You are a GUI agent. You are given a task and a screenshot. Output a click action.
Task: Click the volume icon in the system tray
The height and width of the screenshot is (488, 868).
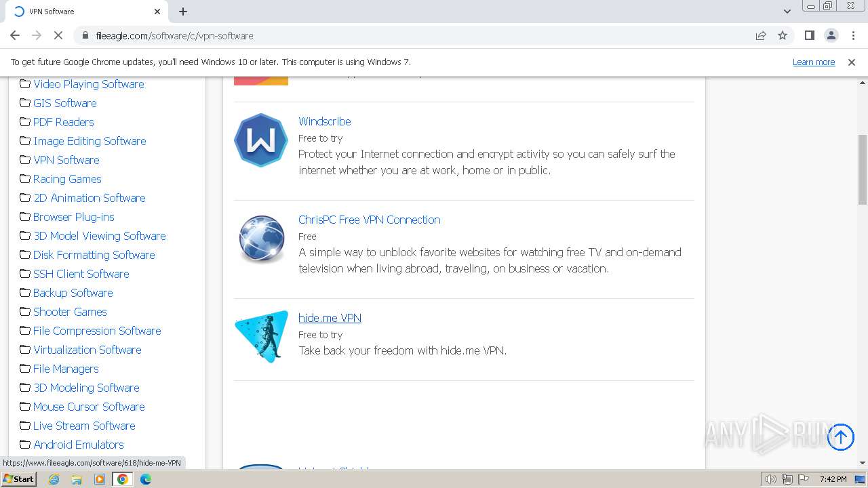[771, 479]
